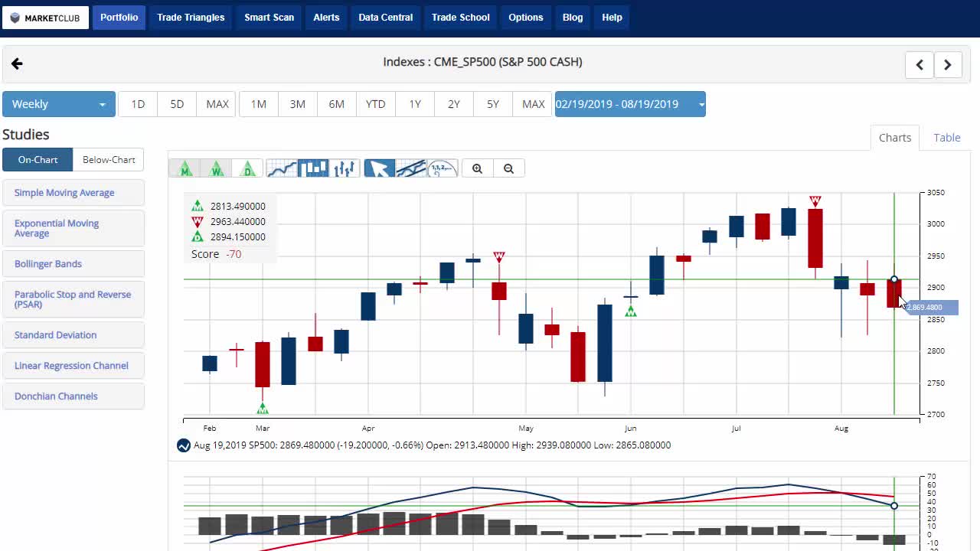Add Standard Deviation study
The width and height of the screenshot is (980, 551).
coord(73,335)
